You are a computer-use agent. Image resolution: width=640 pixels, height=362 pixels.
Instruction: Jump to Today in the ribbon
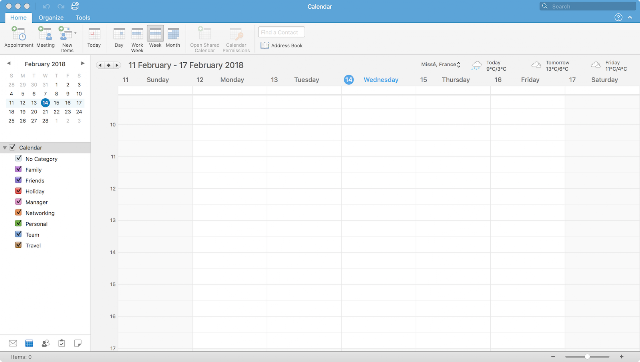[94, 37]
